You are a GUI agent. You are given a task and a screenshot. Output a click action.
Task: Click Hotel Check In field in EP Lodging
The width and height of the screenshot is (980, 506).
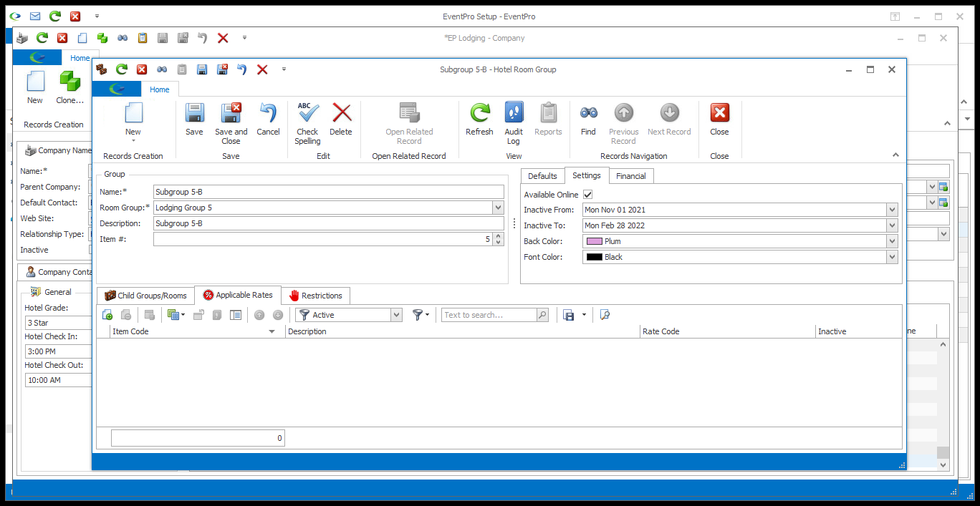tap(59, 351)
